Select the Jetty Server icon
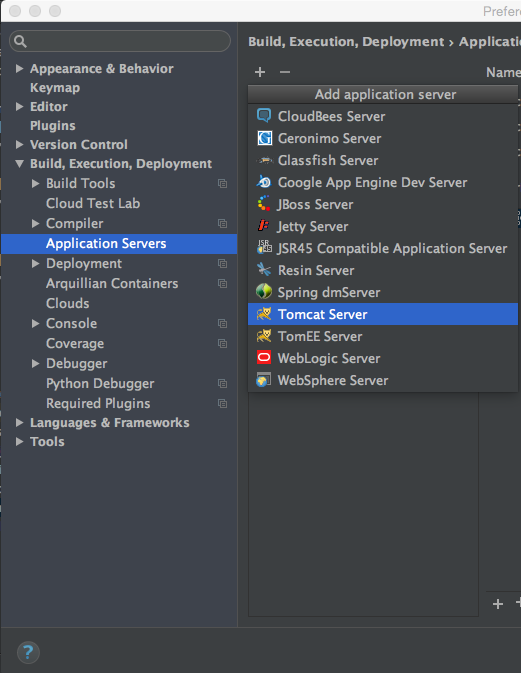 point(264,226)
